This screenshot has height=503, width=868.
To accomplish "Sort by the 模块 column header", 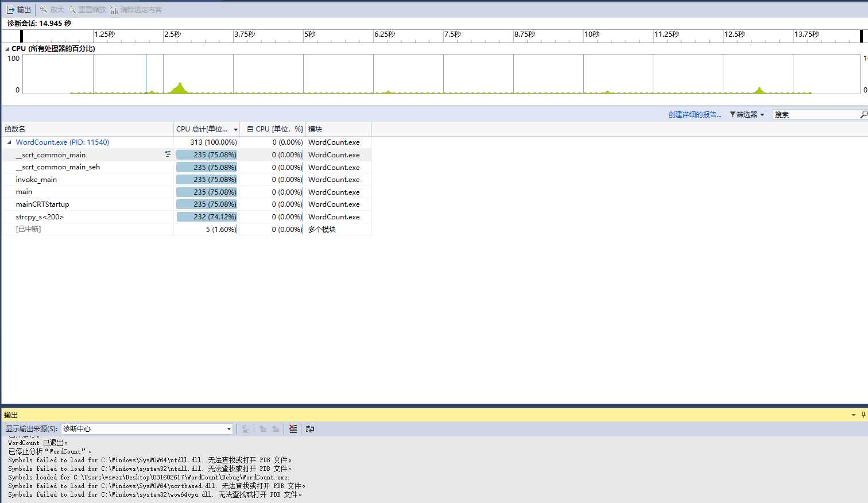I will click(x=339, y=129).
